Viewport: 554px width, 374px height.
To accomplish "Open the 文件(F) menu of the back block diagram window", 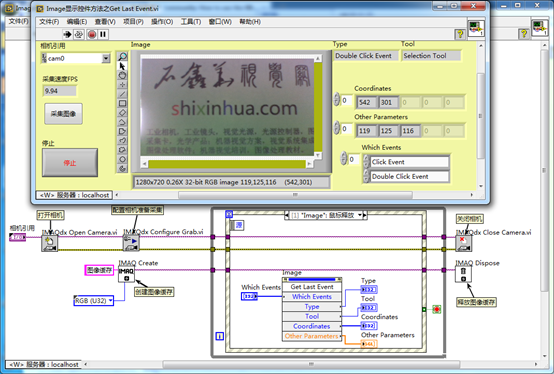I will pyautogui.click(x=18, y=21).
